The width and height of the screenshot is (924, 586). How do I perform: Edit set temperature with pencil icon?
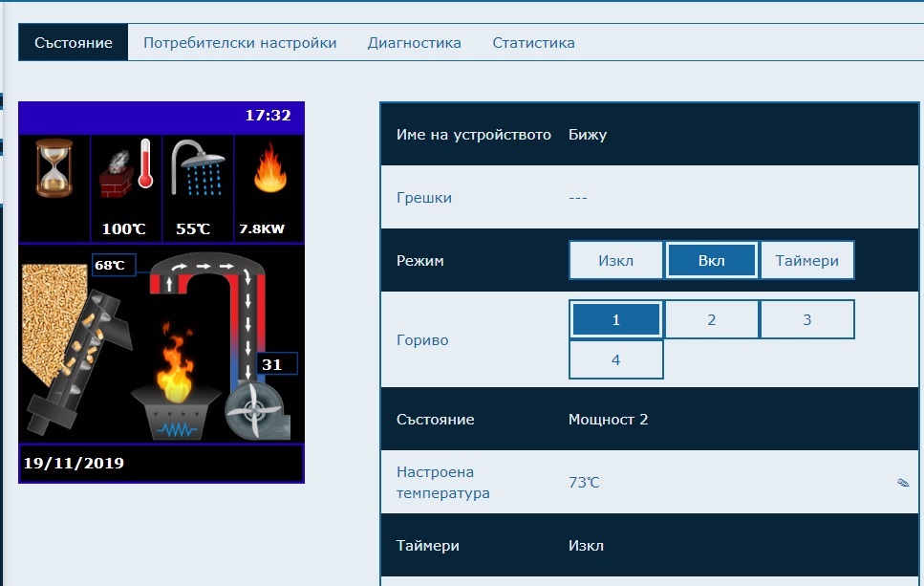[x=902, y=483]
